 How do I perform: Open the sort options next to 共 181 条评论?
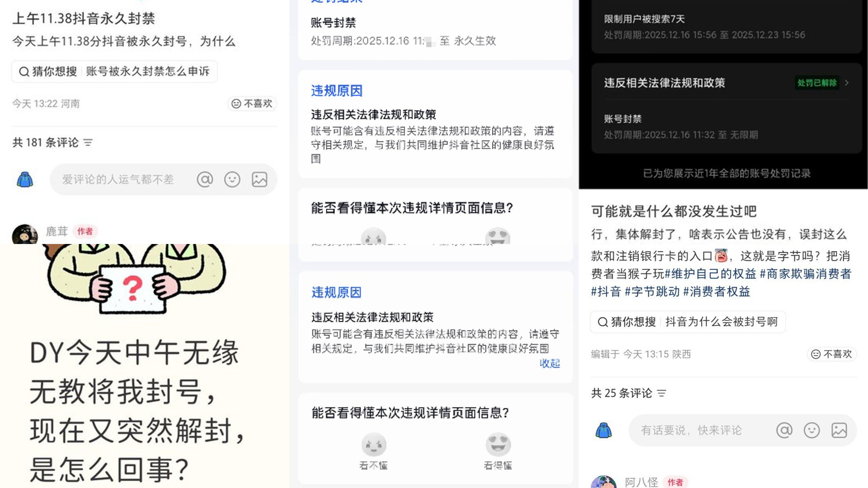(x=88, y=143)
